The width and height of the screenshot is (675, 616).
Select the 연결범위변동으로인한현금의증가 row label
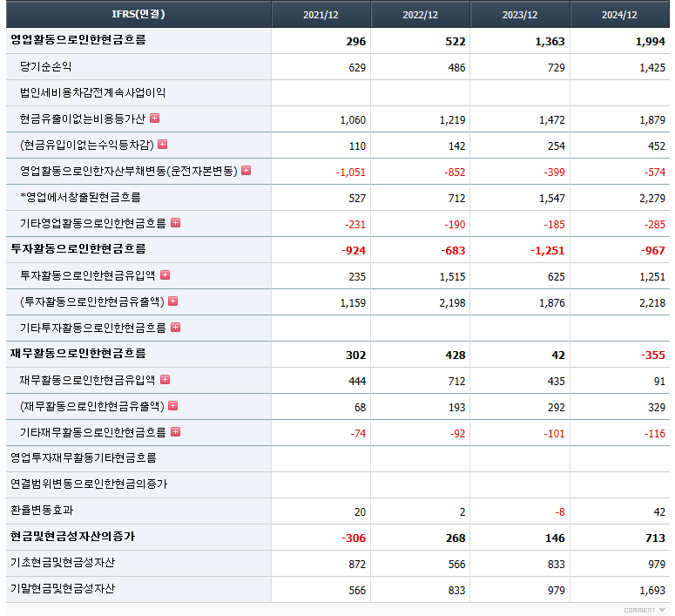(x=89, y=484)
